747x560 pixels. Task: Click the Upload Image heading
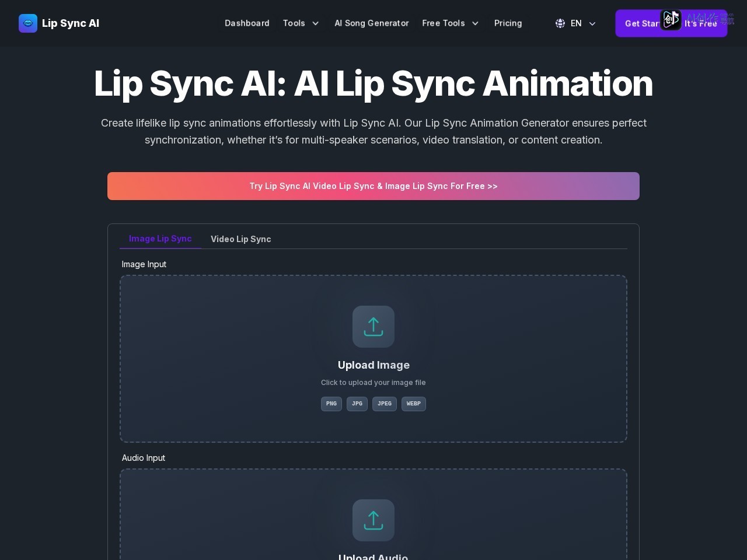pyautogui.click(x=373, y=365)
